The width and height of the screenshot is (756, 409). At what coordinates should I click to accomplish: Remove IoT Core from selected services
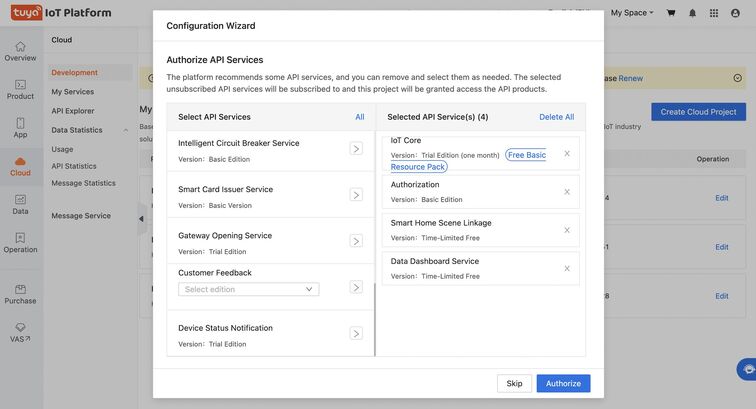(567, 154)
